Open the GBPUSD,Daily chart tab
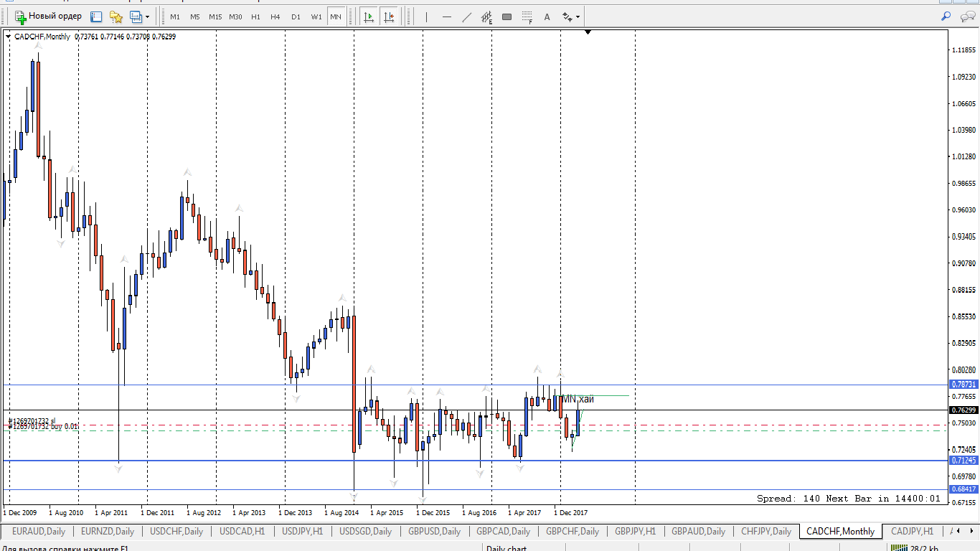Screen dimensions: 980x551 434,532
